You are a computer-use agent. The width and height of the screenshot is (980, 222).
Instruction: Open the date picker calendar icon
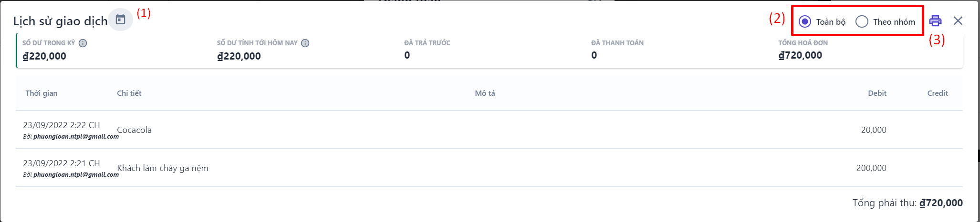coord(120,20)
